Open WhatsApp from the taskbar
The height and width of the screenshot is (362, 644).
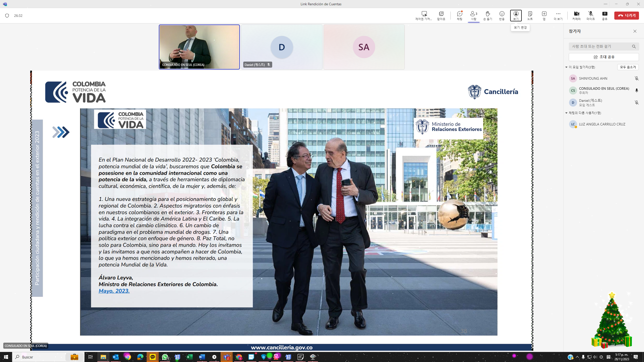(165, 357)
